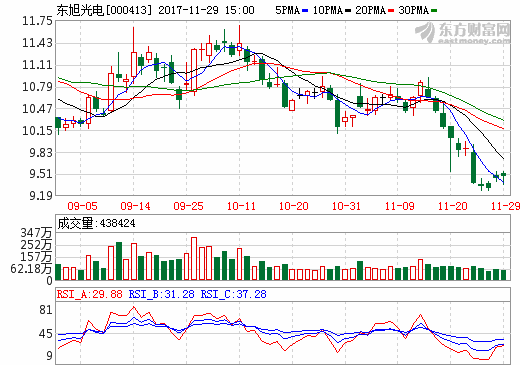Click the 10-11 date label

pos(241,206)
